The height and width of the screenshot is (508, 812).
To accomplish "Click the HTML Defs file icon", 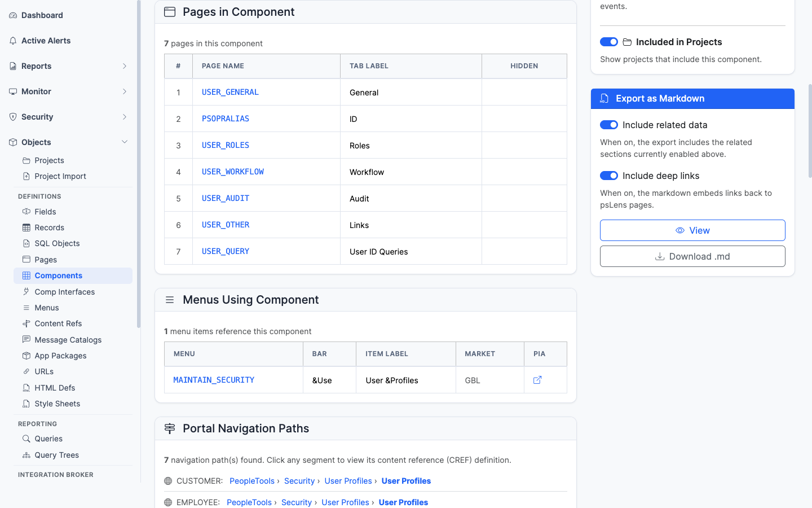I will tap(27, 388).
